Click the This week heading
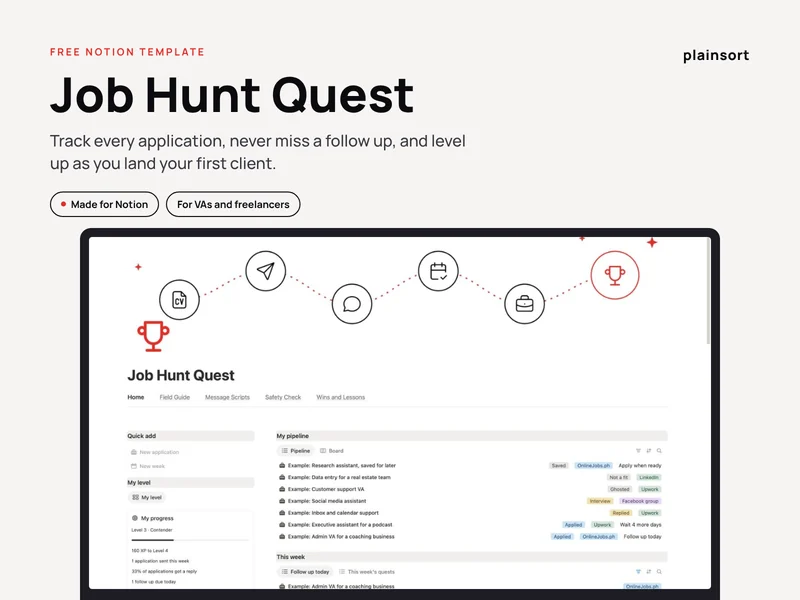This screenshot has width=800, height=600. 291,557
